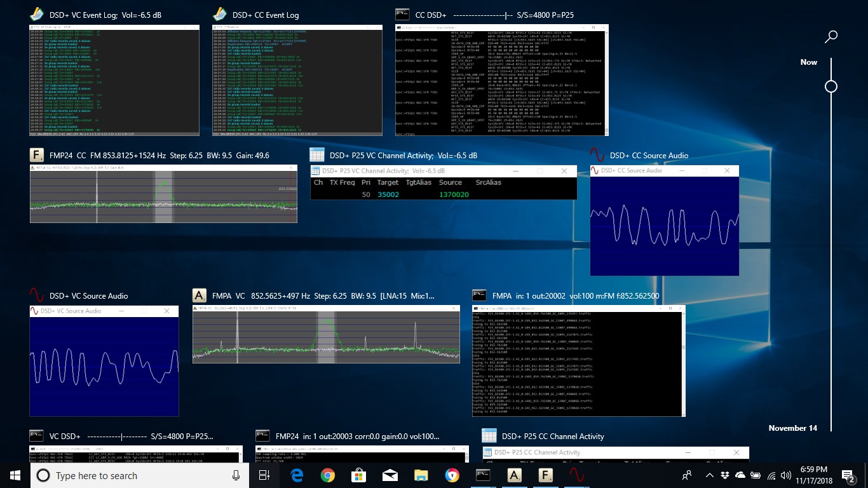Select the FMPA VC spectrum window thumbnail
The height and width of the screenshot is (488, 868).
(326, 334)
